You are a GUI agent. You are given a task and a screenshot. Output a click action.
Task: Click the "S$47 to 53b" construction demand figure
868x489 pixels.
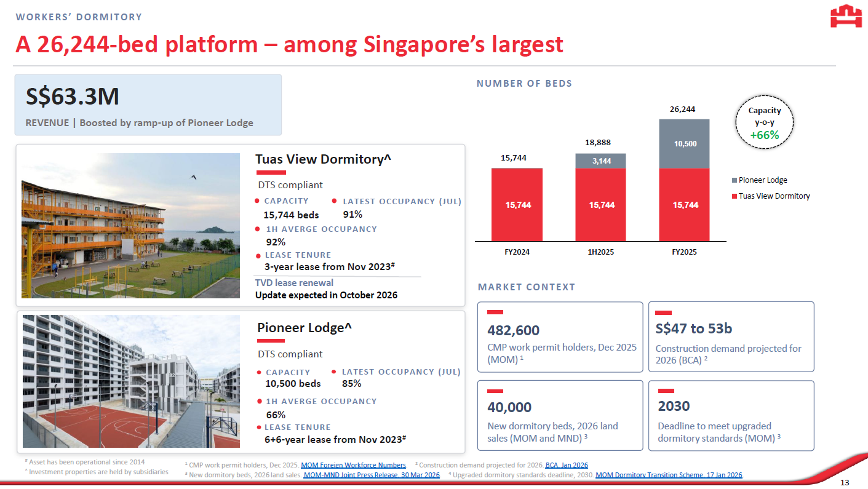coord(694,329)
